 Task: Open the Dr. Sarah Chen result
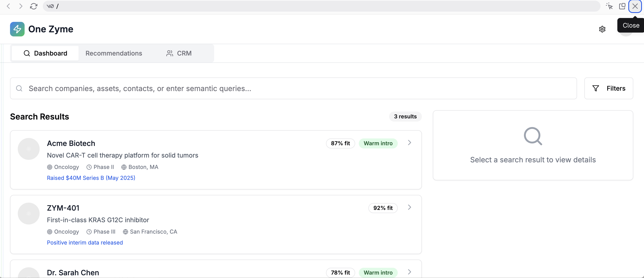point(73,273)
